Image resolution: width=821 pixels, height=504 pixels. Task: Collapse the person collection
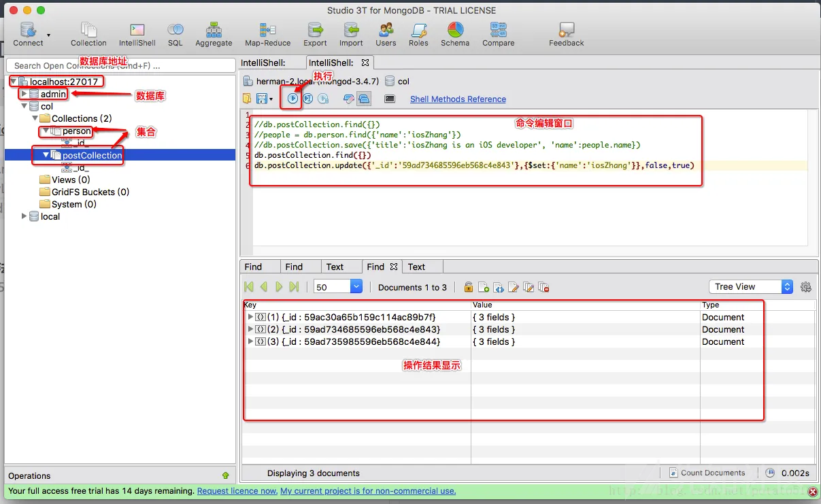click(x=46, y=131)
